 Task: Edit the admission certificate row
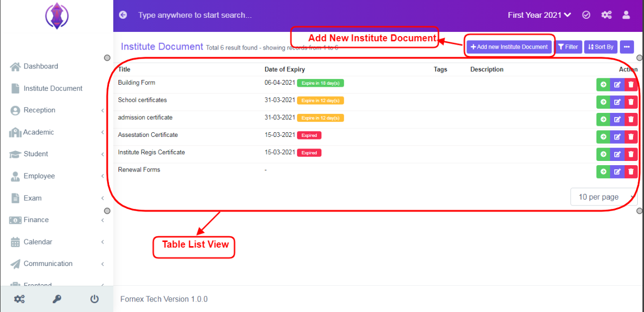pos(617,120)
